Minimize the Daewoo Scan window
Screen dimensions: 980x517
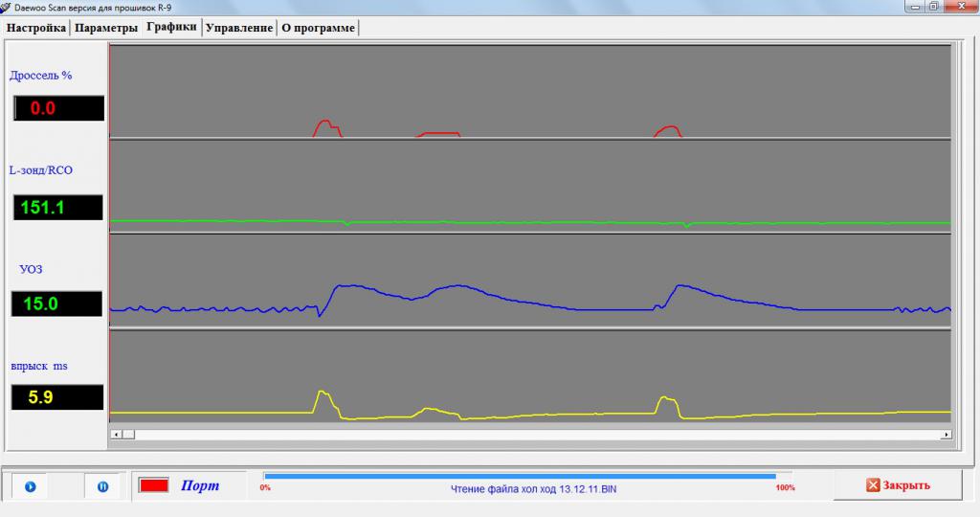(916, 7)
